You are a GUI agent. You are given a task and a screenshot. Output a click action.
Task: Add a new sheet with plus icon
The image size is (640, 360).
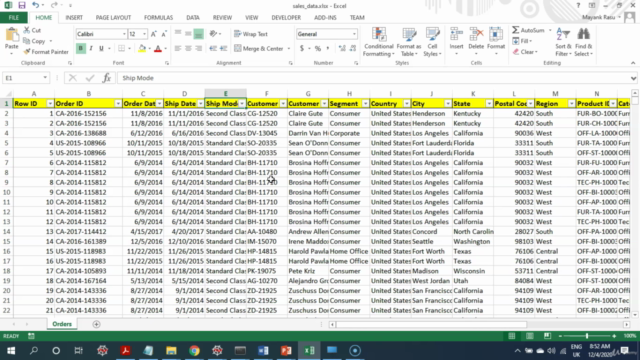click(96, 324)
